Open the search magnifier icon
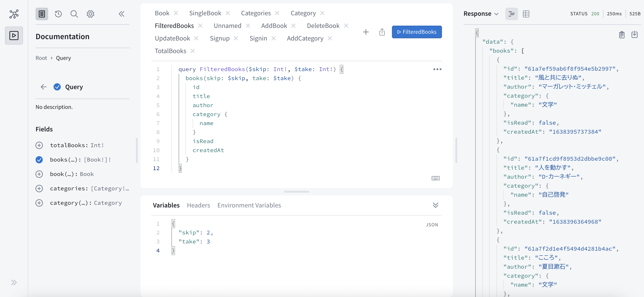 tap(74, 14)
